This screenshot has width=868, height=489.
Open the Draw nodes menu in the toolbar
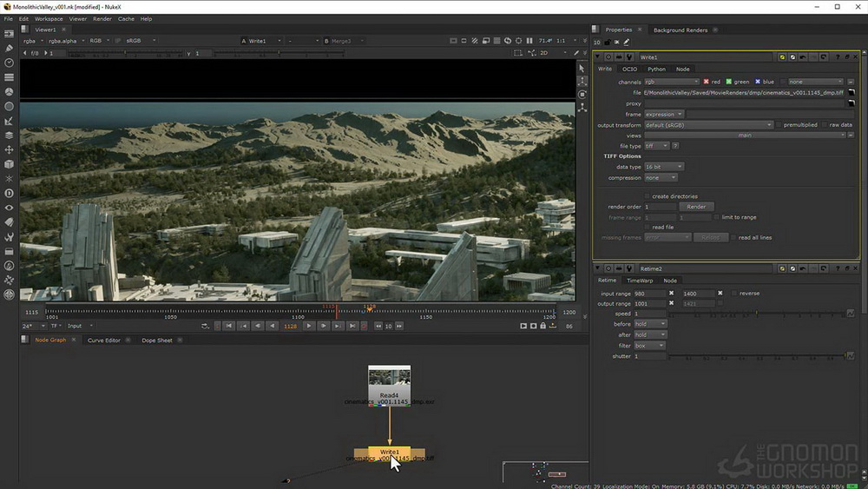tap(9, 48)
